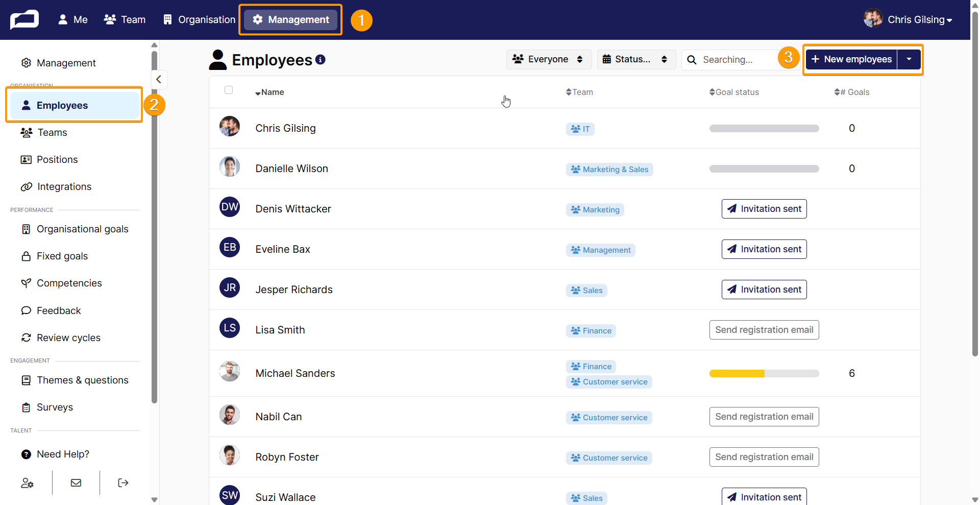The height and width of the screenshot is (505, 980).
Task: Click logout icon at sidebar bottom
Action: click(123, 483)
